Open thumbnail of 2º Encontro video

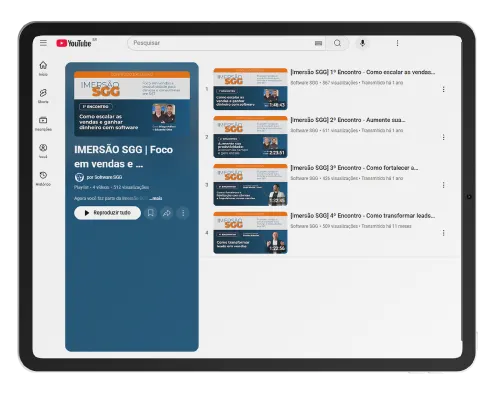(250, 137)
